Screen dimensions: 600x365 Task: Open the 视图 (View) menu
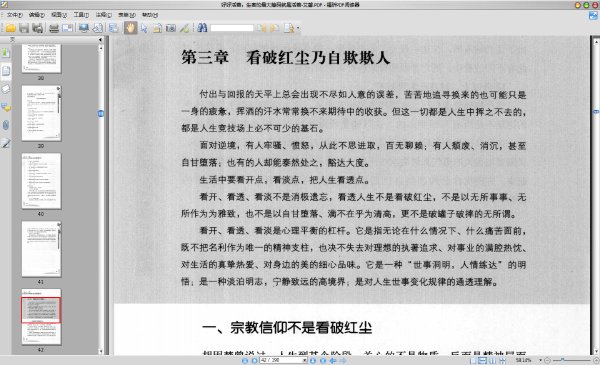click(59, 15)
